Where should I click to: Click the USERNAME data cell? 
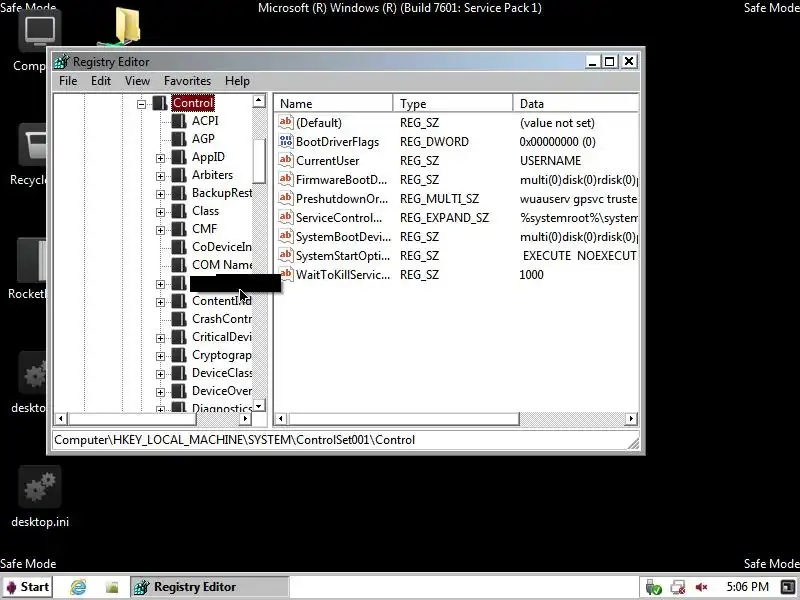pos(551,161)
